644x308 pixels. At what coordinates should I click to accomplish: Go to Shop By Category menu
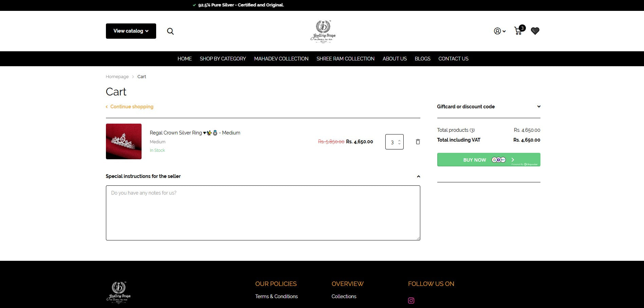coord(223,59)
